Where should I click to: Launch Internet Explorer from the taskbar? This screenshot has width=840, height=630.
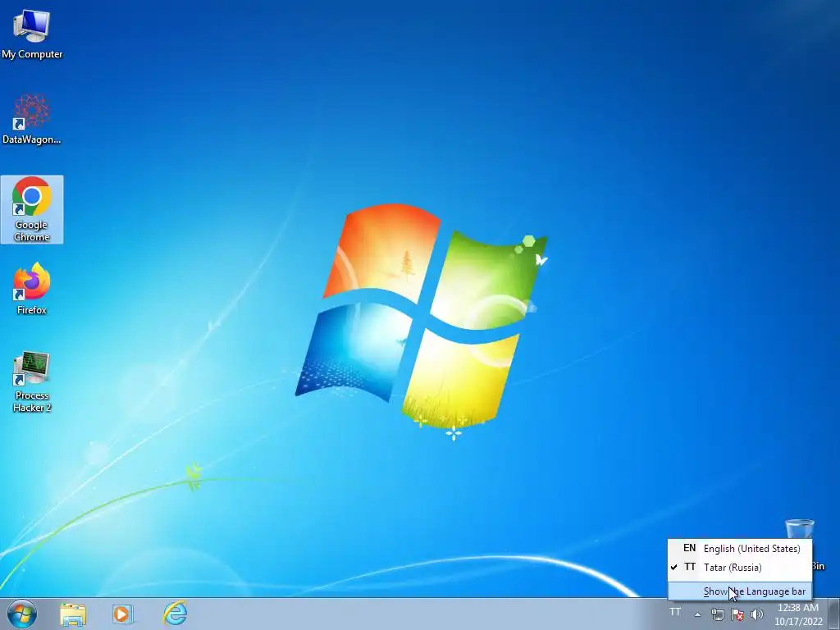[x=176, y=614]
